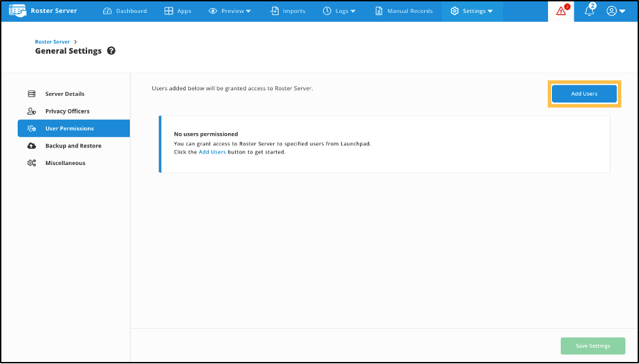The width and height of the screenshot is (639, 364).
Task: Open the notifications bell icon
Action: click(x=589, y=11)
